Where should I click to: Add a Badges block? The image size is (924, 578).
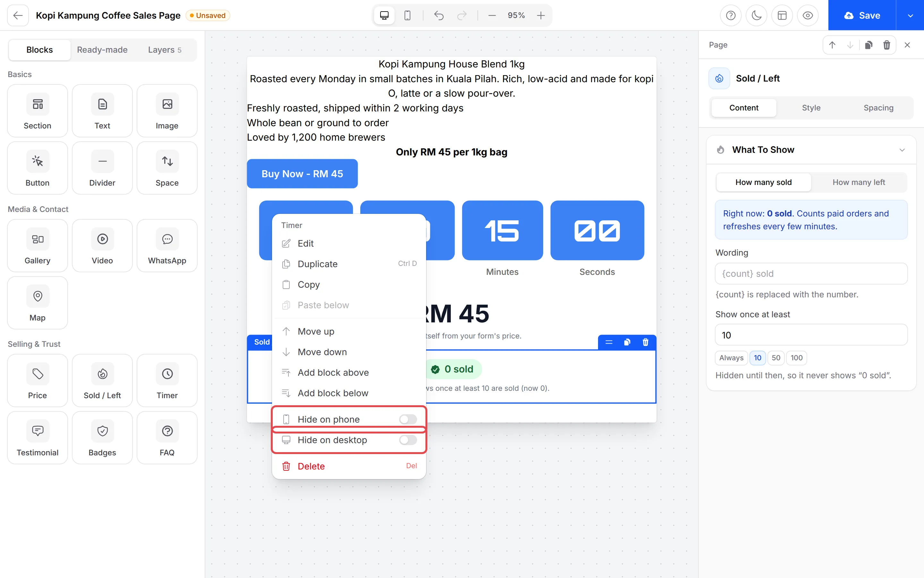[102, 438]
